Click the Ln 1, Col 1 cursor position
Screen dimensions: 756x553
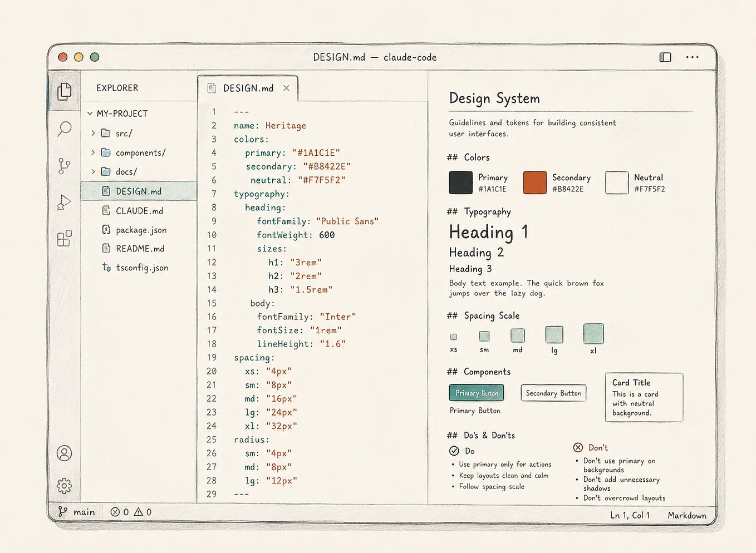point(630,515)
